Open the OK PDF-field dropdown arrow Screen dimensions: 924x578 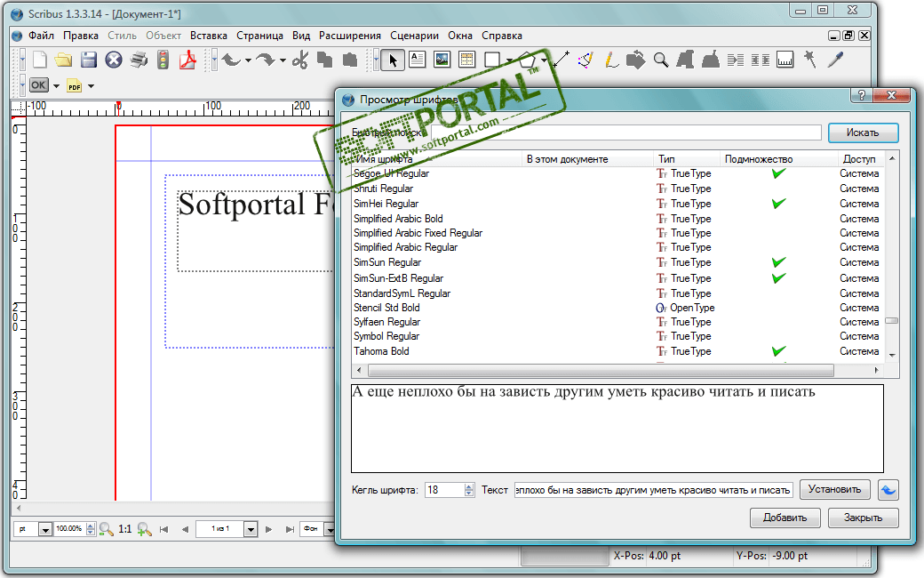click(x=57, y=86)
